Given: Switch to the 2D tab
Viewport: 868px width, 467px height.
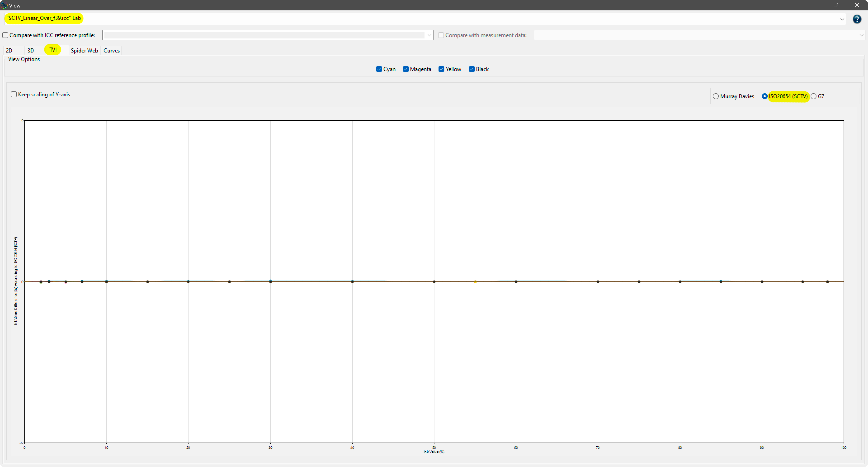Looking at the screenshot, I should (9, 51).
